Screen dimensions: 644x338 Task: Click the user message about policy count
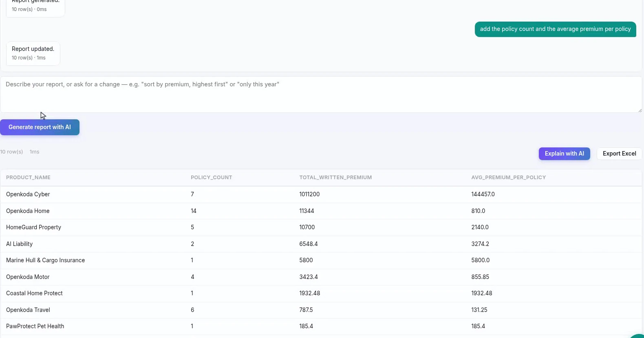(x=555, y=29)
